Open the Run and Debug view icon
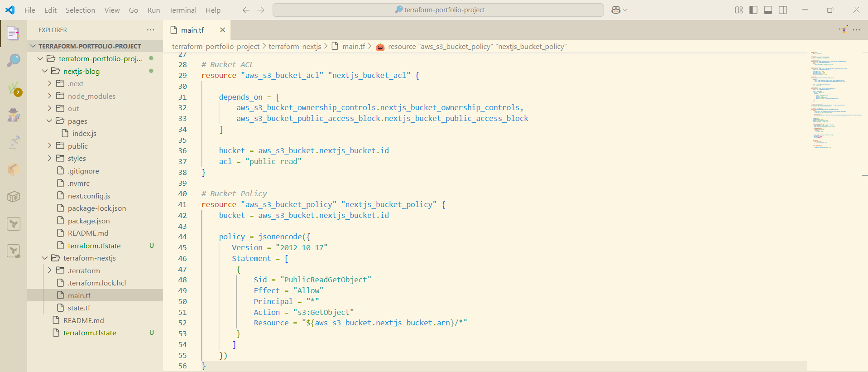Image resolution: width=868 pixels, height=372 pixels. click(14, 115)
